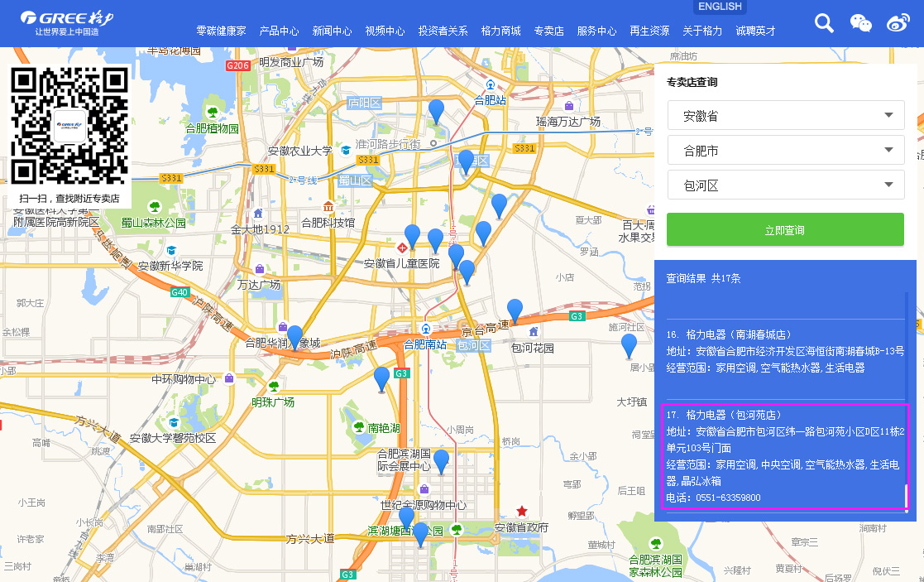Click 合肥南站 station icon
The width and height of the screenshot is (924, 582).
coord(425,329)
